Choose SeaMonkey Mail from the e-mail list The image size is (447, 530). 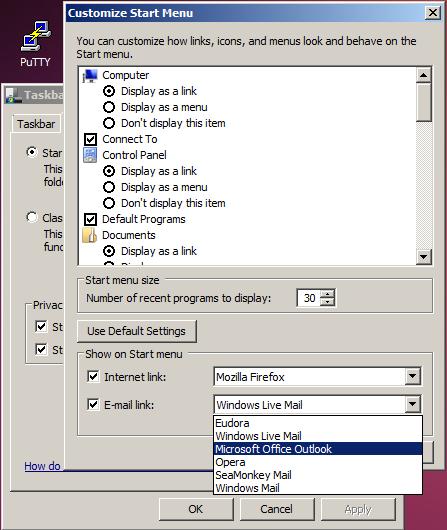click(x=318, y=475)
